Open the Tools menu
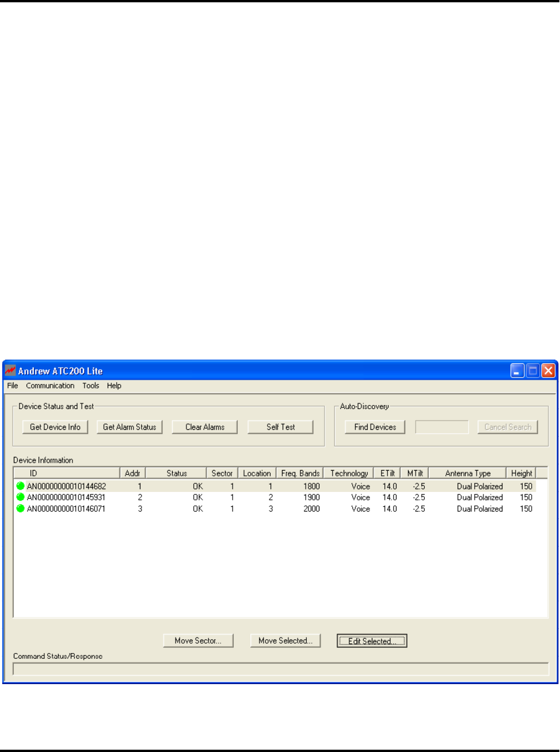 [91, 385]
